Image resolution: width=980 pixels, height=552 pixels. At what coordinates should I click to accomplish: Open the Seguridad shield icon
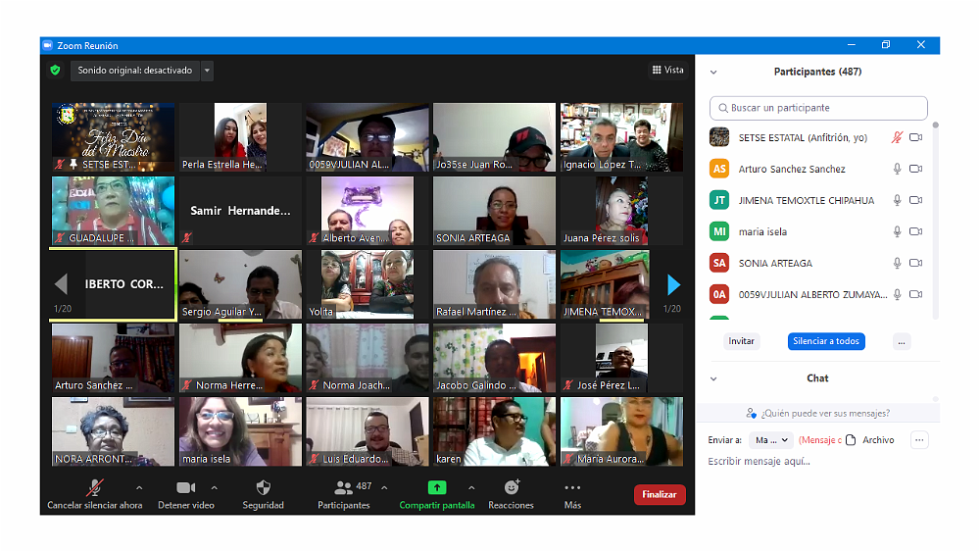[x=263, y=487]
